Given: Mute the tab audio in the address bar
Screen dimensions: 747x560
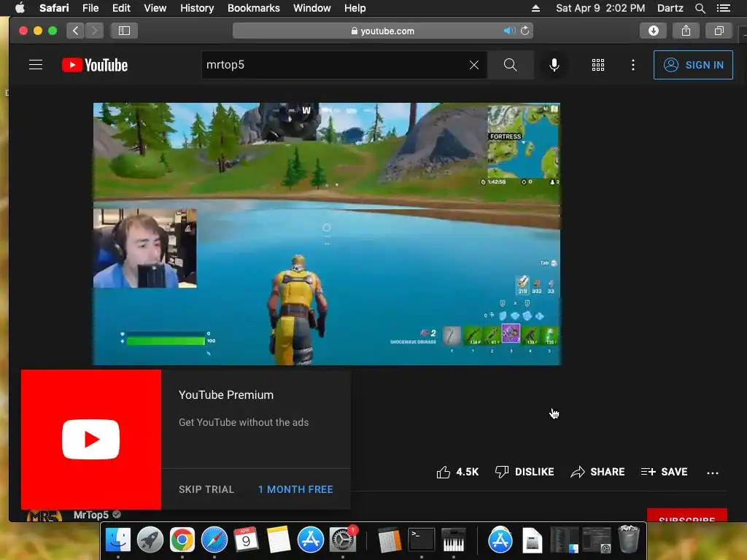Looking at the screenshot, I should [x=508, y=31].
